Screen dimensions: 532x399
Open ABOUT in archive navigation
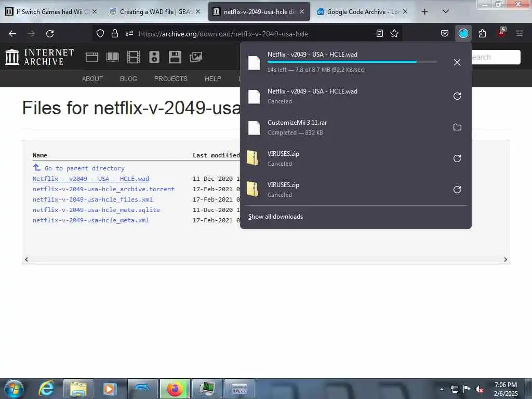click(92, 79)
